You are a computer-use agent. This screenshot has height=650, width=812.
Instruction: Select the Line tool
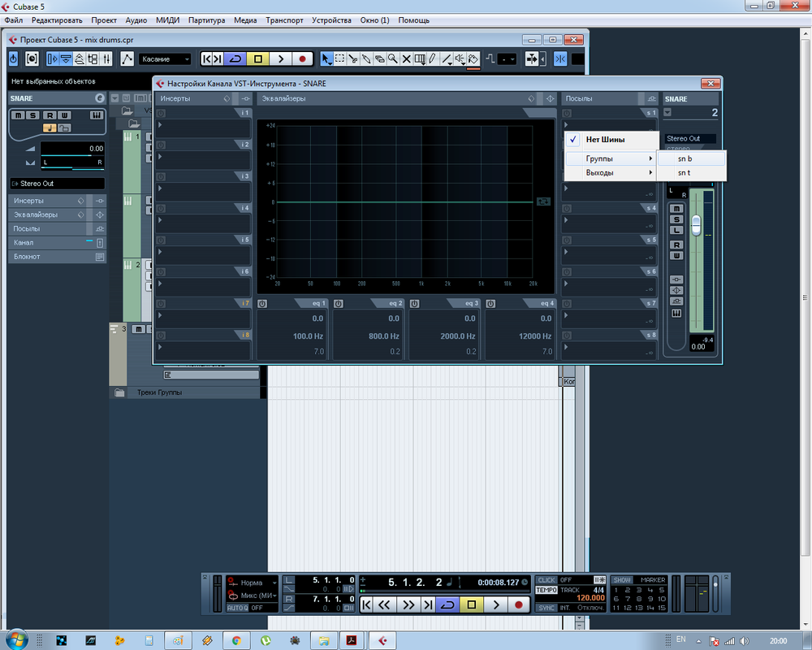pyautogui.click(x=447, y=59)
